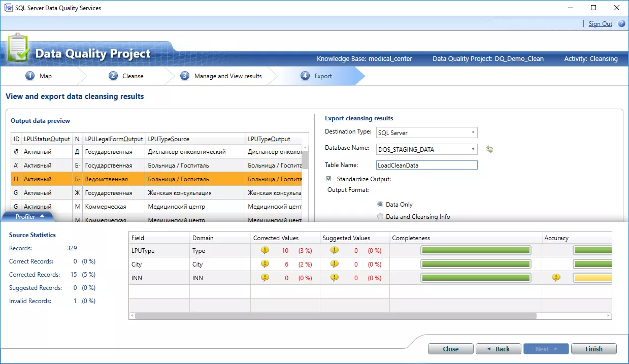This screenshot has width=629, height=364.
Task: Click the profiler horizontal scrollbar
Action: 336,315
